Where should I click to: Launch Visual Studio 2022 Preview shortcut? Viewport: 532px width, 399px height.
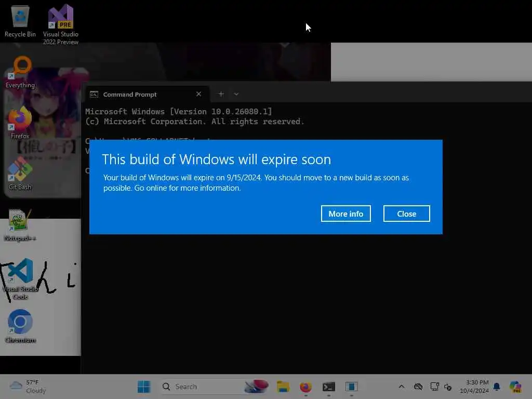pyautogui.click(x=61, y=24)
